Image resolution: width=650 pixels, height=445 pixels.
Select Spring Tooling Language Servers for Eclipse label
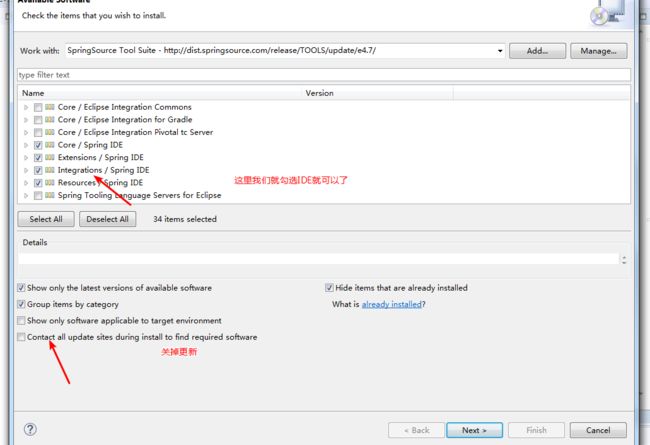(139, 195)
